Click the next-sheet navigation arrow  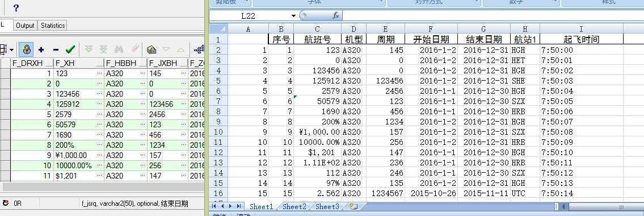pos(231,206)
